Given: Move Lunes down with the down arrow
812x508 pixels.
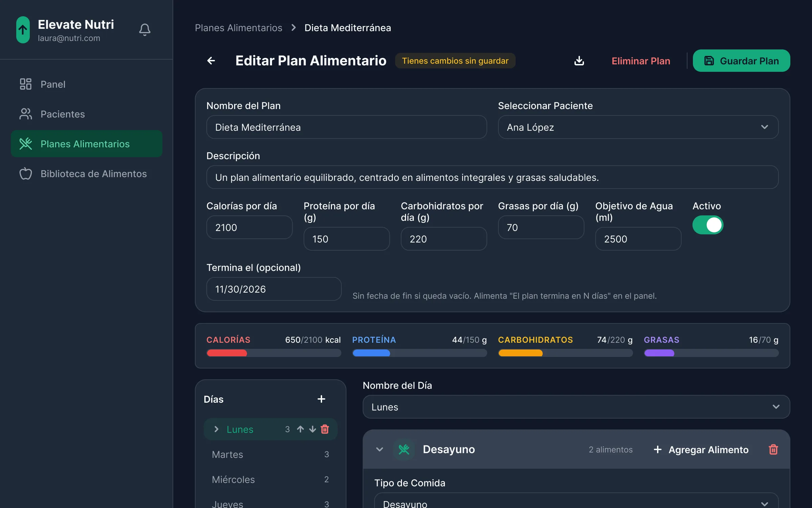Looking at the screenshot, I should point(313,429).
